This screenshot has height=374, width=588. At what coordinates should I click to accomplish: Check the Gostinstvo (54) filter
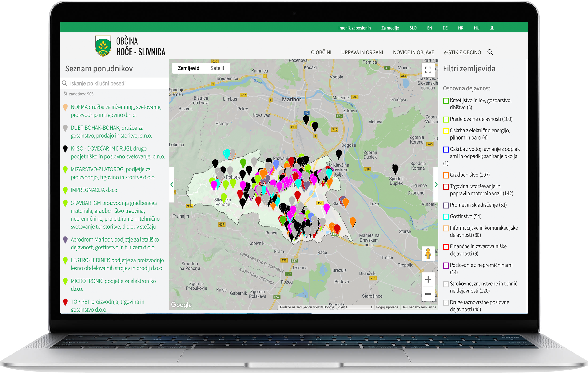(446, 217)
